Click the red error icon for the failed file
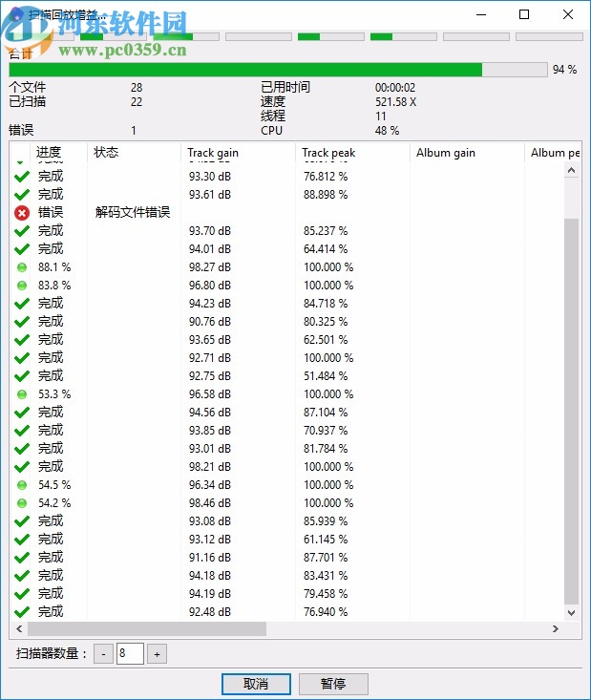591x700 pixels. pyautogui.click(x=21, y=213)
